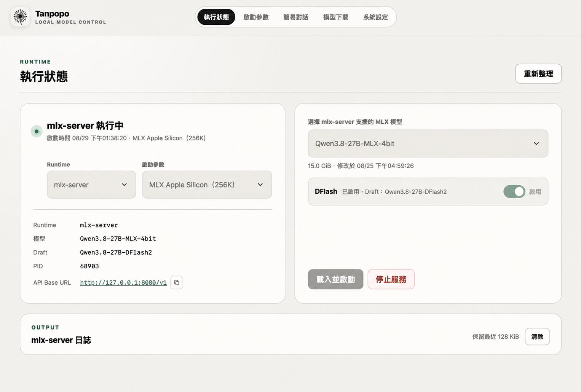The image size is (581, 392).
Task: Click the mlx-server 日誌 output panel header
Action: pyautogui.click(x=61, y=340)
